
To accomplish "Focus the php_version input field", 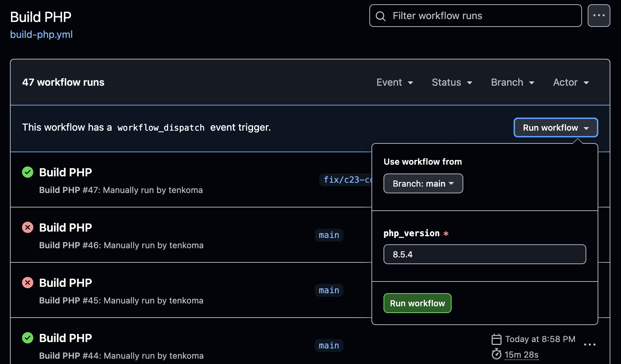I will [484, 254].
